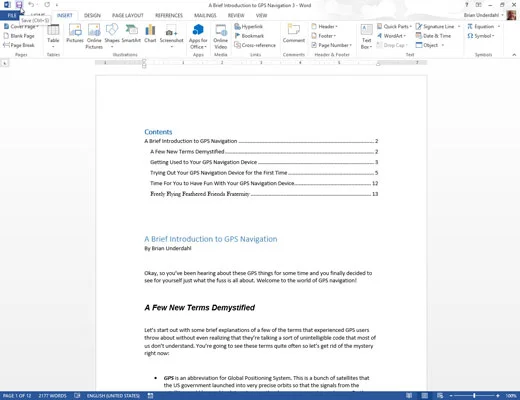
Task: Click the zoom in plus button
Action: (498, 396)
